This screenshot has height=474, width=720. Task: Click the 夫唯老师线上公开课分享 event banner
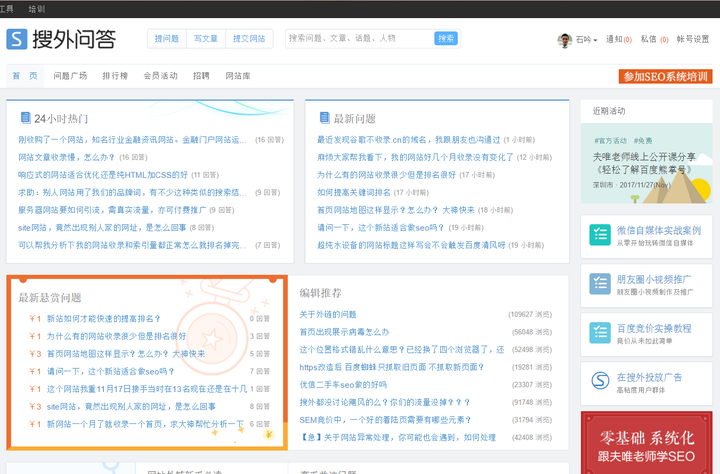point(647,163)
